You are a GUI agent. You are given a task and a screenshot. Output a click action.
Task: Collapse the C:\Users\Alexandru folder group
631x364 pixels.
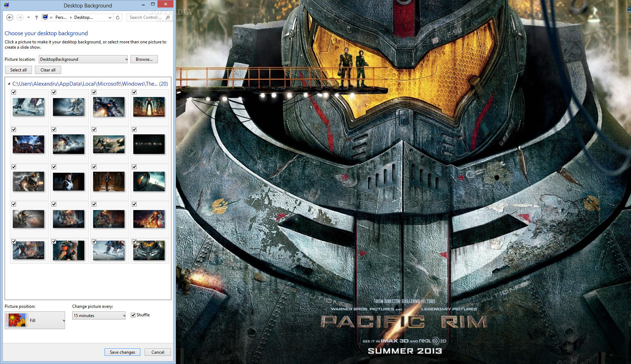pos(9,84)
